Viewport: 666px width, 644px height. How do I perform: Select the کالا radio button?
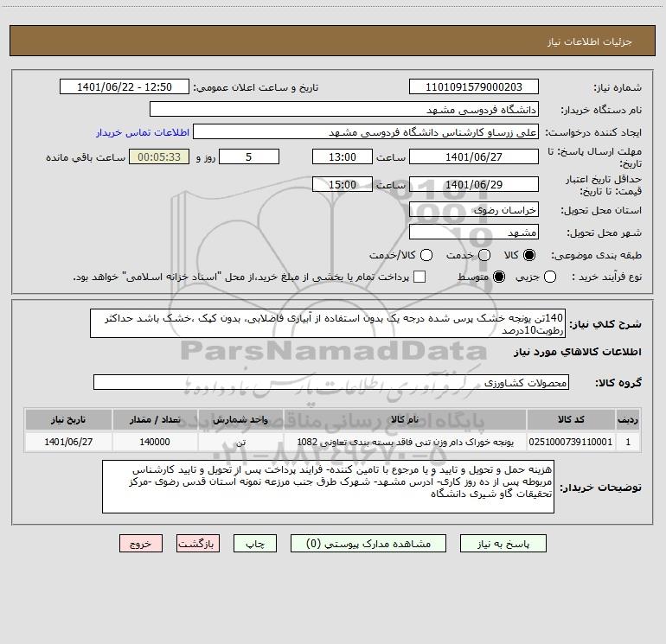[529, 255]
